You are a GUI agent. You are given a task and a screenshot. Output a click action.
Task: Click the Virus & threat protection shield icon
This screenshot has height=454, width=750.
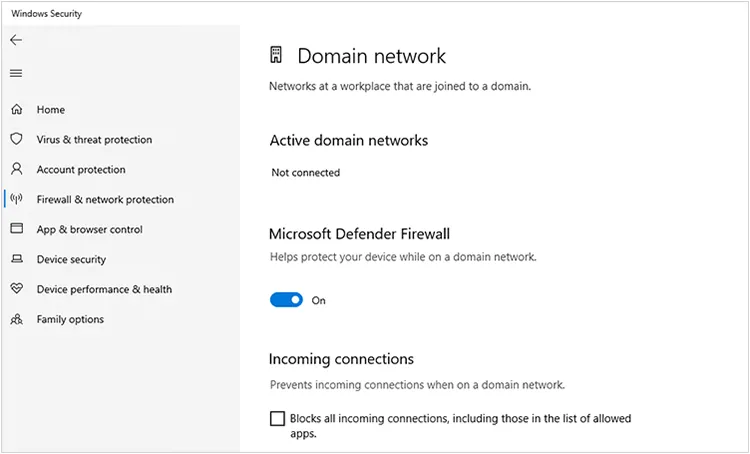tap(16, 140)
